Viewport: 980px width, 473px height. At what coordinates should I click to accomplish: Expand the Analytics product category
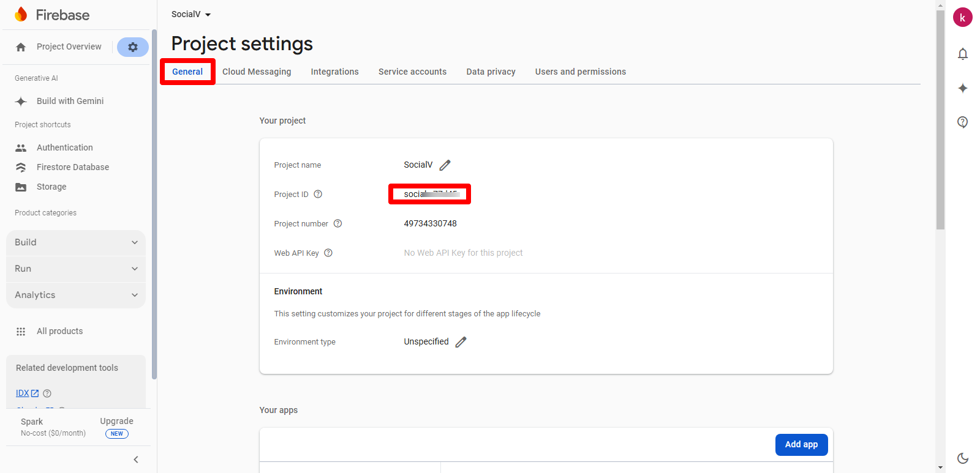(x=76, y=295)
